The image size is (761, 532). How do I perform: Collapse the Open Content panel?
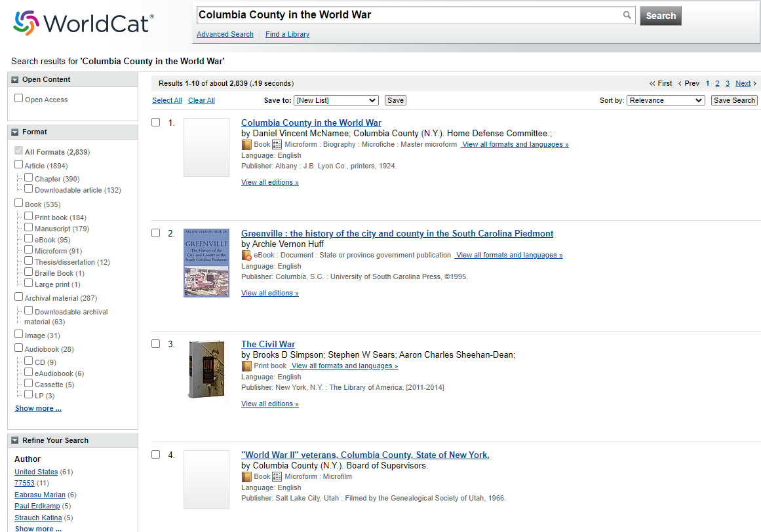click(15, 80)
